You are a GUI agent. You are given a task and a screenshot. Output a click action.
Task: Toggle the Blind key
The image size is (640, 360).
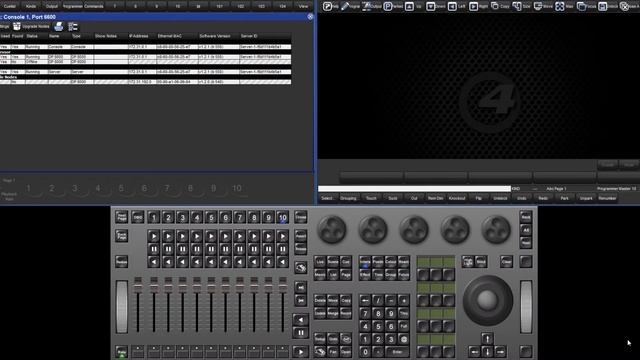pyautogui.click(x=481, y=262)
